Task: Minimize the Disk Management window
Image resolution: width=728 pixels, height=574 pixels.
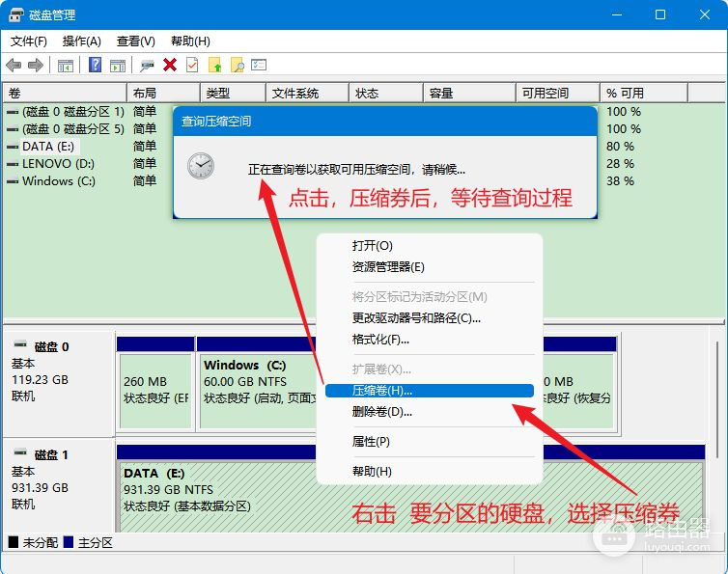Action: click(617, 14)
